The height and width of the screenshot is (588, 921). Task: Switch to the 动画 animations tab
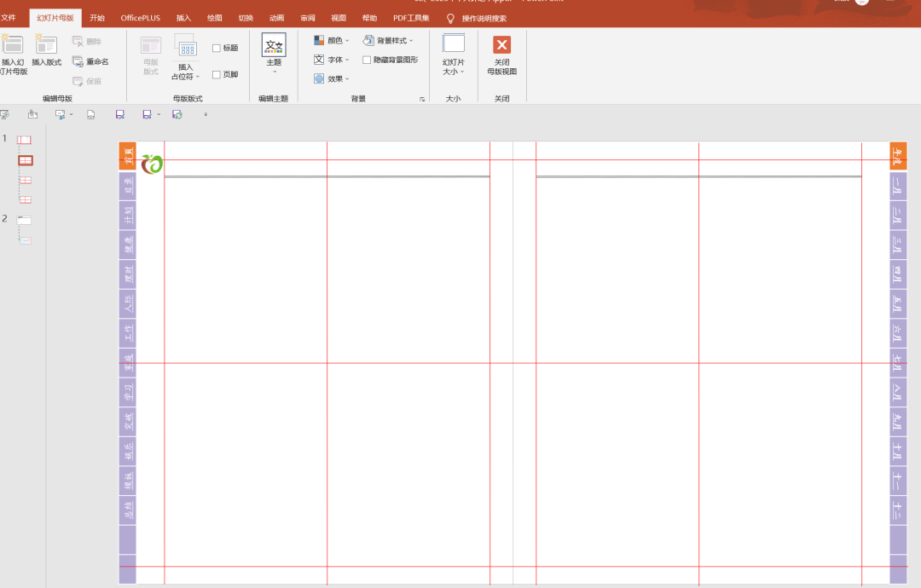[x=276, y=18]
